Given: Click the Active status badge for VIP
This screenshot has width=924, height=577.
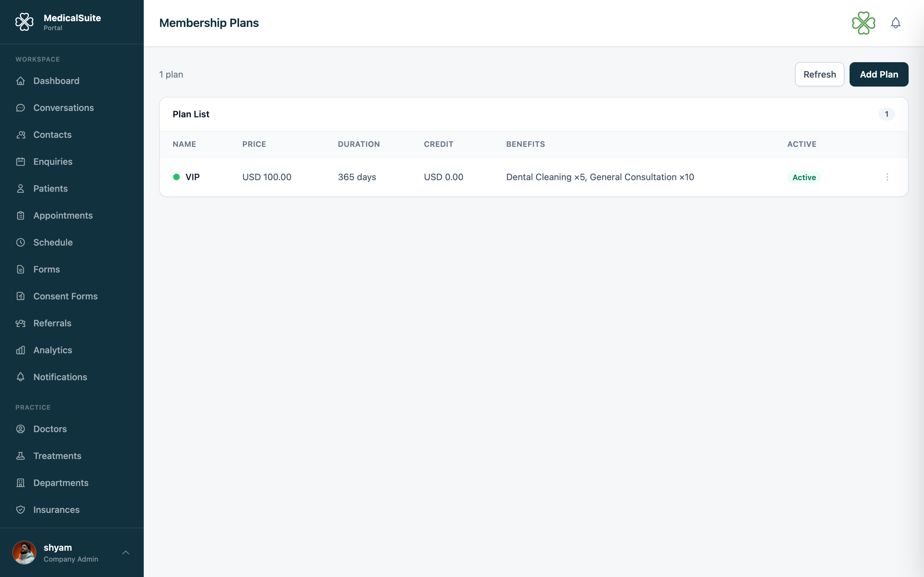Looking at the screenshot, I should pyautogui.click(x=804, y=177).
